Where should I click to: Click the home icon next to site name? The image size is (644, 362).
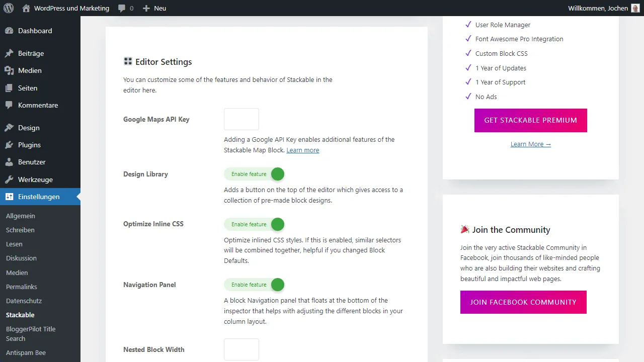[x=26, y=8]
